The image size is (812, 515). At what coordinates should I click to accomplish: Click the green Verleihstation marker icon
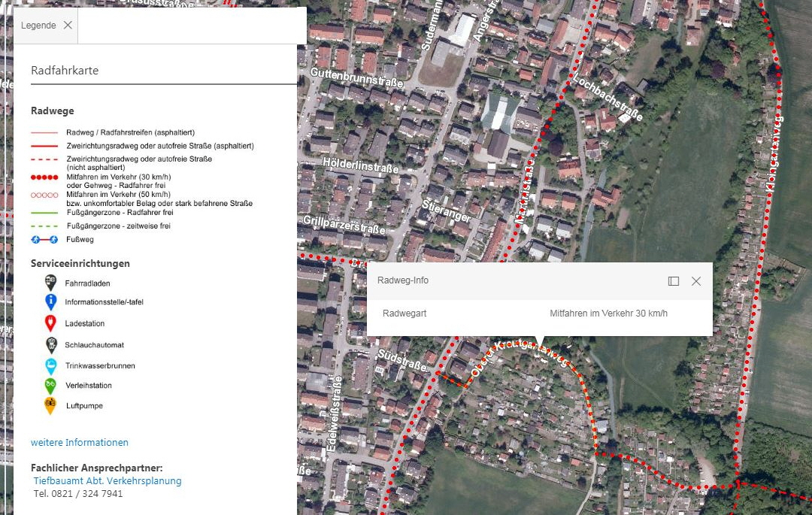(50, 386)
